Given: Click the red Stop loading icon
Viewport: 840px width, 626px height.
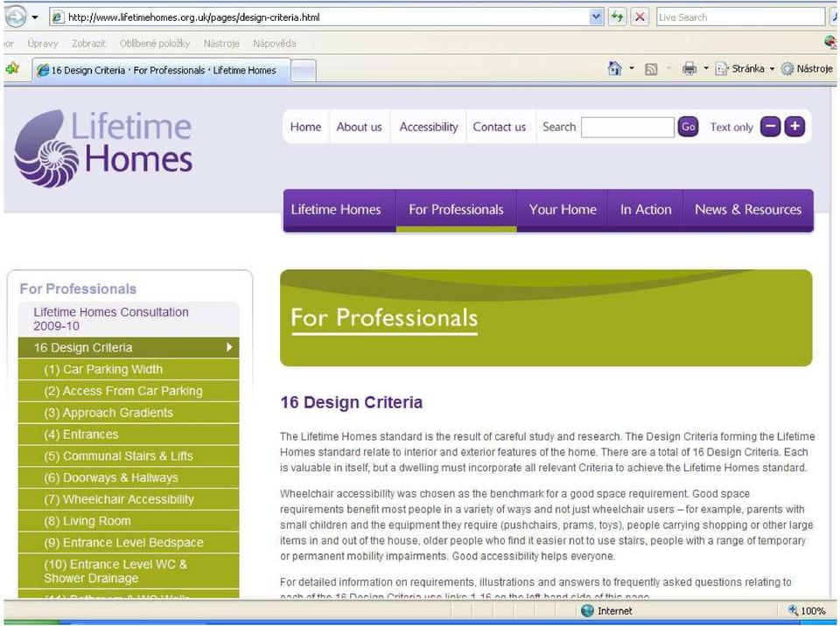Looking at the screenshot, I should pyautogui.click(x=640, y=17).
